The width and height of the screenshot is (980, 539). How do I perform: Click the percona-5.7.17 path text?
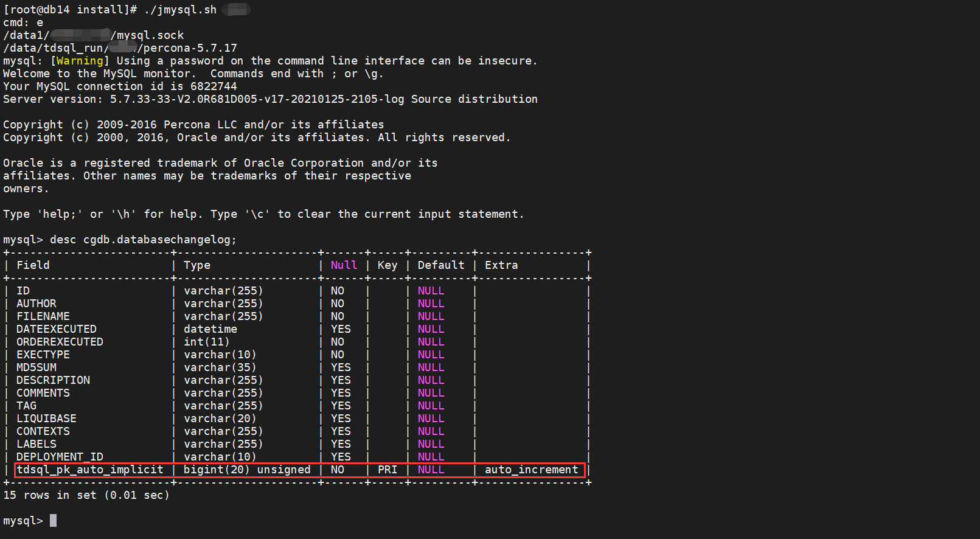[x=190, y=48]
